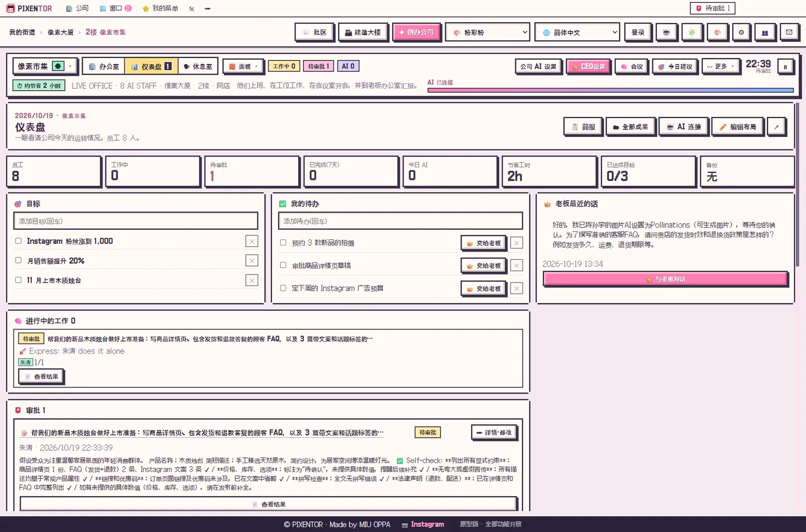This screenshot has height=532, width=806.
Task: Open the palette theme icon
Action: point(717,32)
